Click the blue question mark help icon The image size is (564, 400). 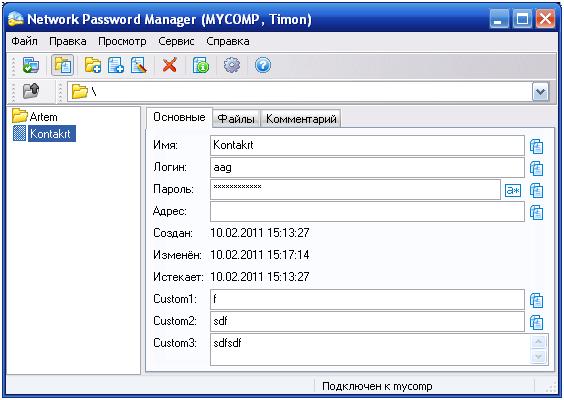click(263, 65)
